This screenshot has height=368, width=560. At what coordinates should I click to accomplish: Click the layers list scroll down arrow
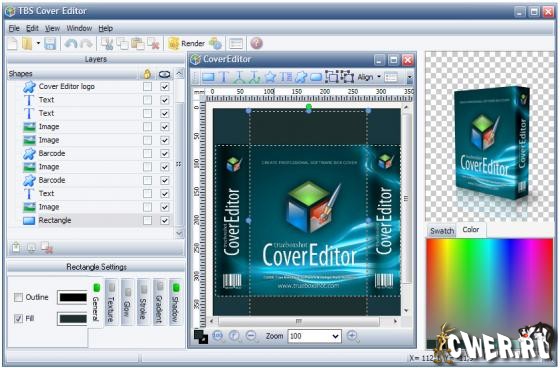click(x=179, y=233)
